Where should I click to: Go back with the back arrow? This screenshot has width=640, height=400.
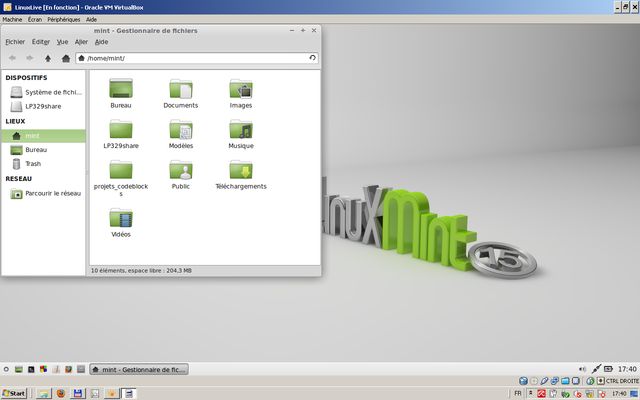point(12,58)
